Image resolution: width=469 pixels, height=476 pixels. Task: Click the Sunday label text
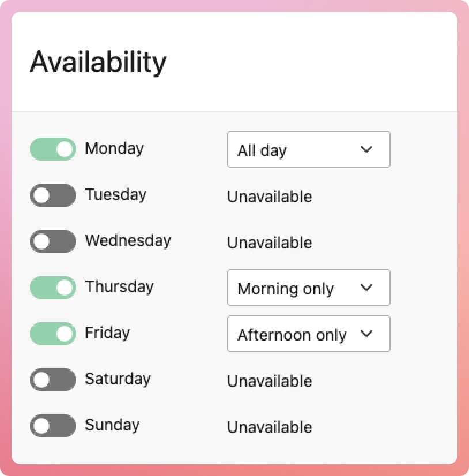click(x=112, y=425)
